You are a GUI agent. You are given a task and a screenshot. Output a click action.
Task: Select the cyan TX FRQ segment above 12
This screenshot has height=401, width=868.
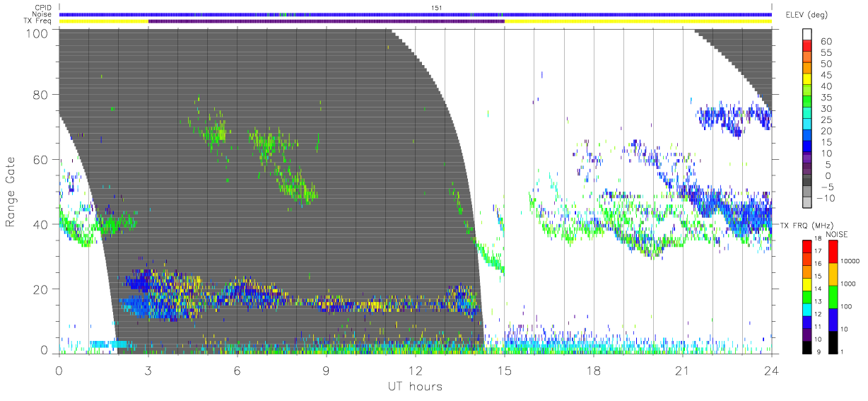(807, 309)
